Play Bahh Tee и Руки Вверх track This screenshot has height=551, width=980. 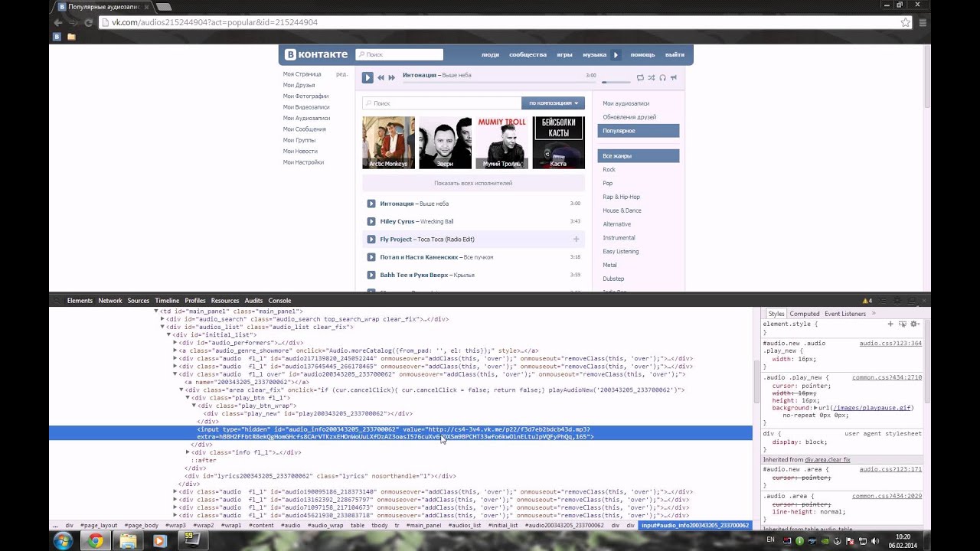[371, 275]
